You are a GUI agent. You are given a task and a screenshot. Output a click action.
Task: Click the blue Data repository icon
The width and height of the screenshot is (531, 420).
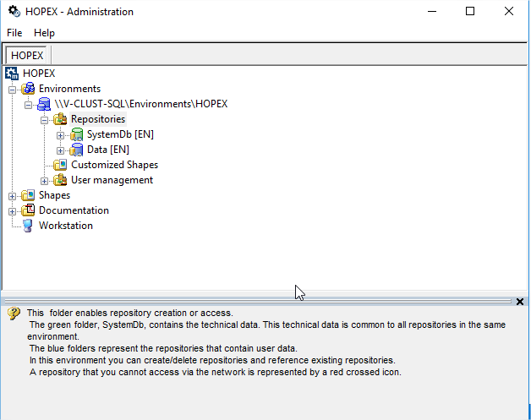(x=76, y=150)
